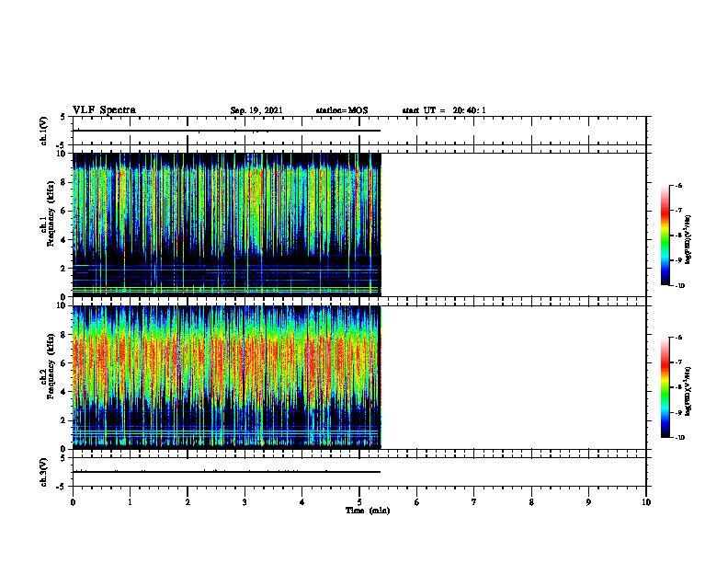Click the ch.1 spectrogram data area
The height and width of the screenshot is (563, 728).
point(226,224)
